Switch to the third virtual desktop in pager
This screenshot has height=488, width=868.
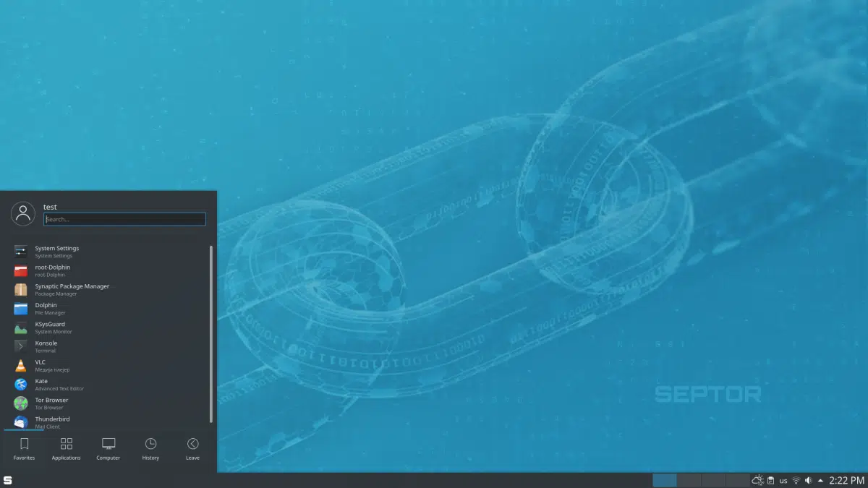713,480
